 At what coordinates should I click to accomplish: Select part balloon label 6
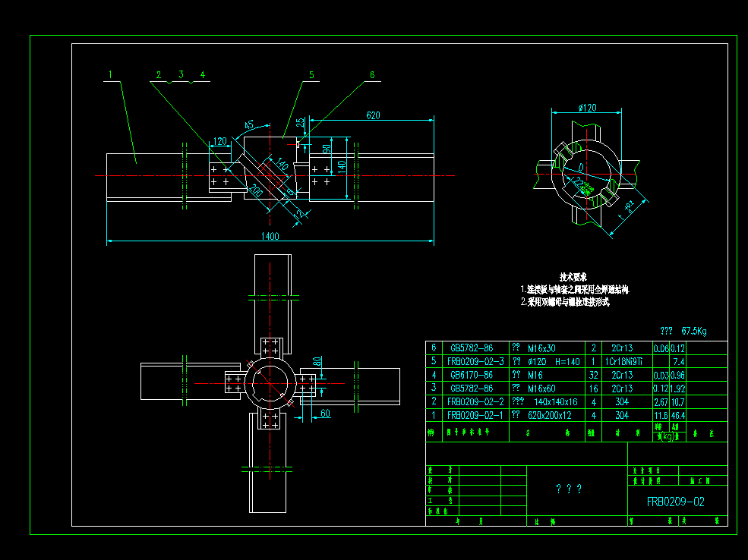point(371,74)
